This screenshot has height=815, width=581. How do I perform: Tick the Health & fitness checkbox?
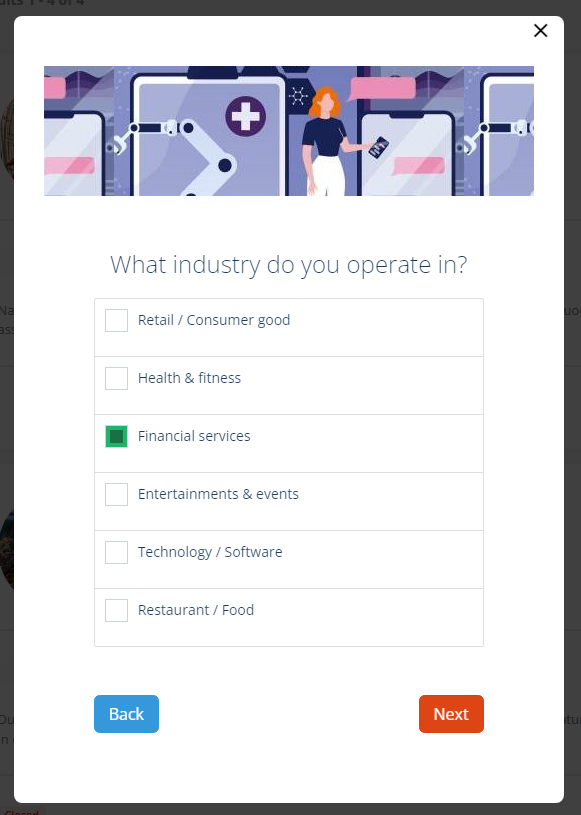116,378
